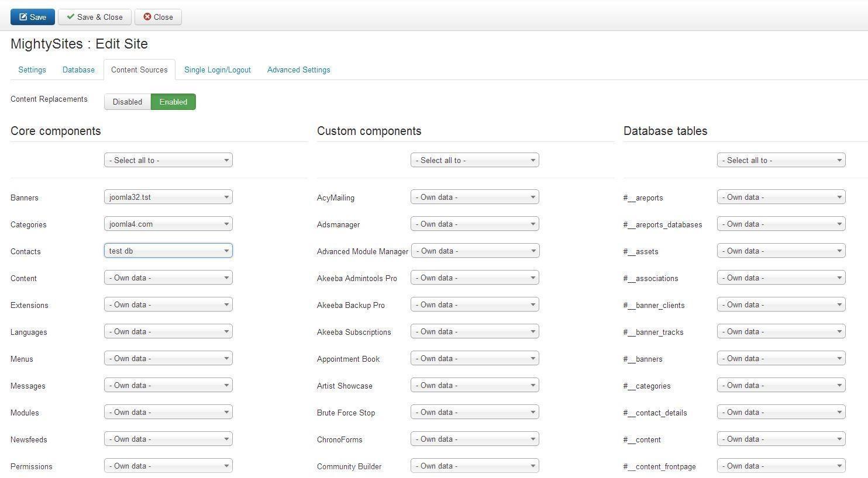Open the Brute Force Stop dropdown
Image resolution: width=868 pixels, height=478 pixels.
[x=475, y=412]
